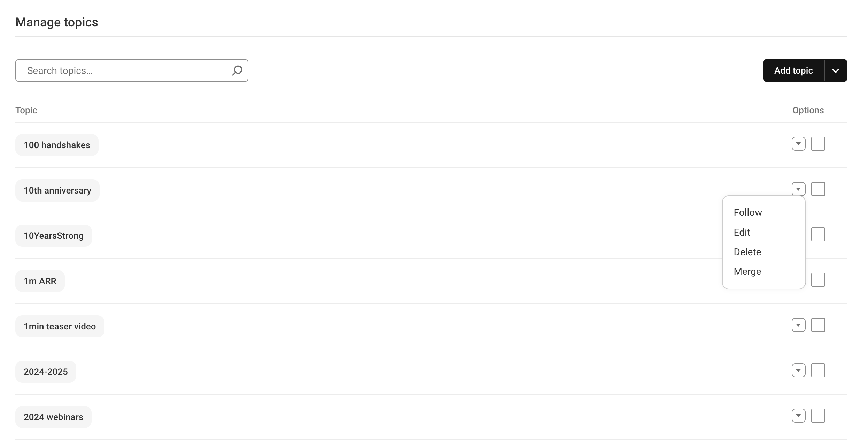The height and width of the screenshot is (440, 868).
Task: Choose Merge in the context menu
Action: pyautogui.click(x=747, y=271)
